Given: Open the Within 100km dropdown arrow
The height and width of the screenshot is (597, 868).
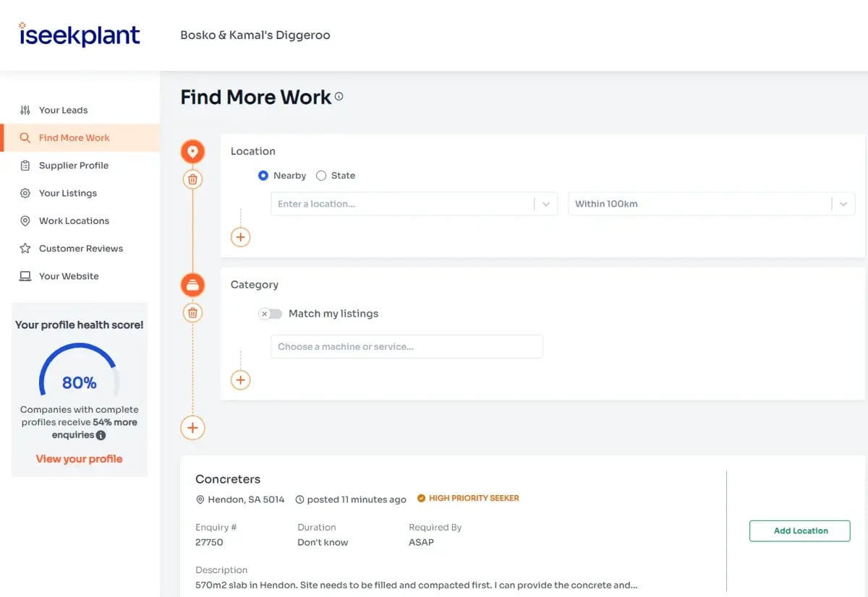Looking at the screenshot, I should pos(843,204).
